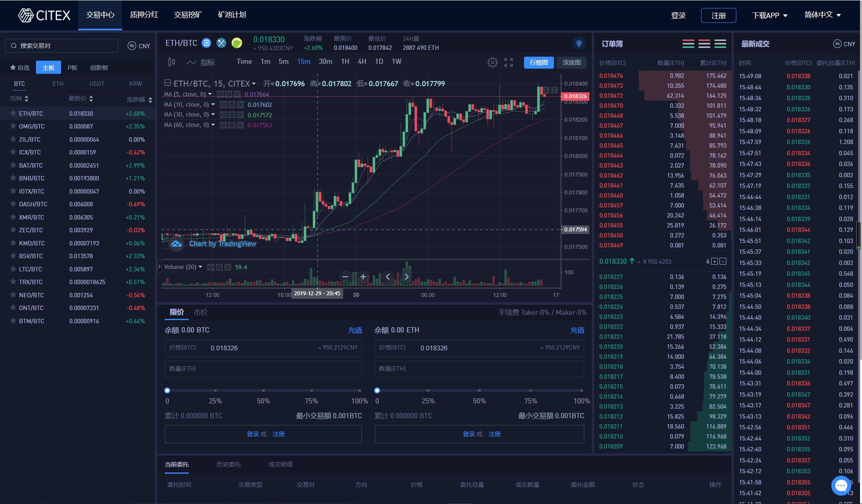Zoom in the chart with plus button
Image resolution: width=862 pixels, height=504 pixels.
363,277
